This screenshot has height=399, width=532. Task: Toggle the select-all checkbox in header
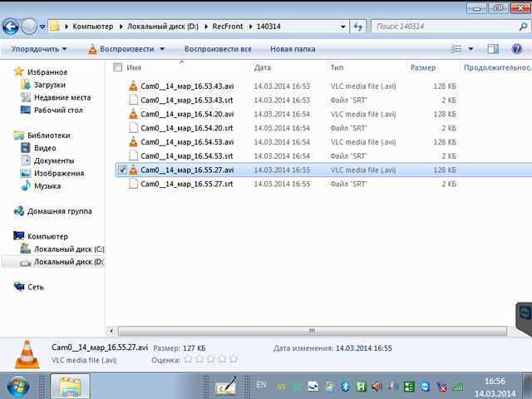(x=117, y=67)
